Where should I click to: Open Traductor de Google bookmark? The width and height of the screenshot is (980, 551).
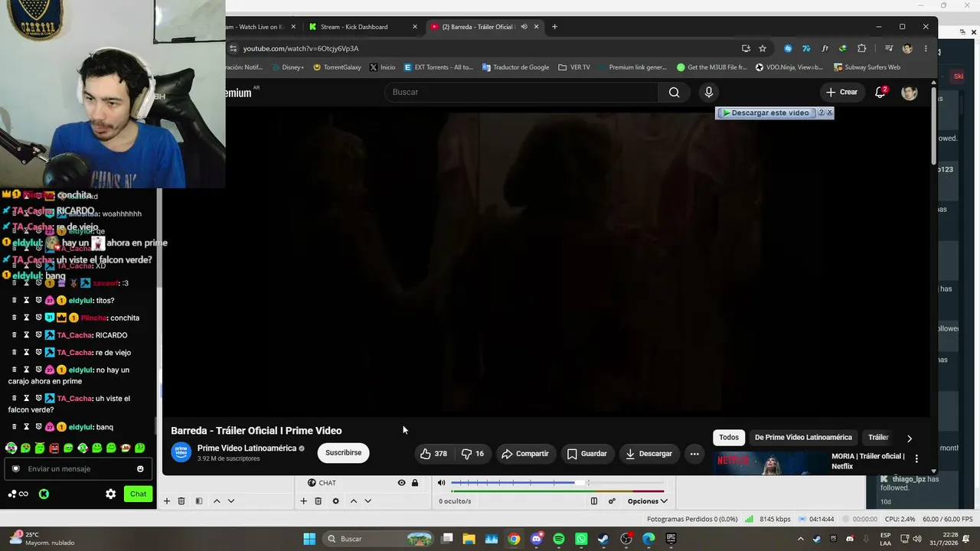click(515, 67)
